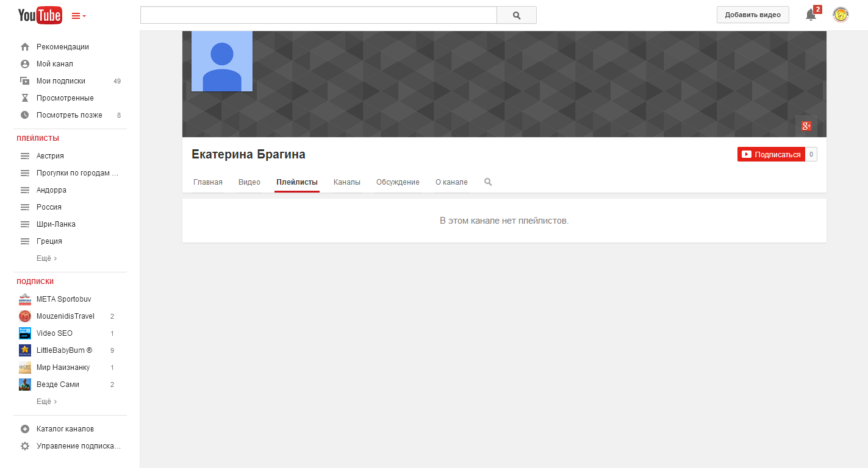The width and height of the screenshot is (868, 468).
Task: Expand Ещё under the subscriptions list
Action: click(46, 402)
